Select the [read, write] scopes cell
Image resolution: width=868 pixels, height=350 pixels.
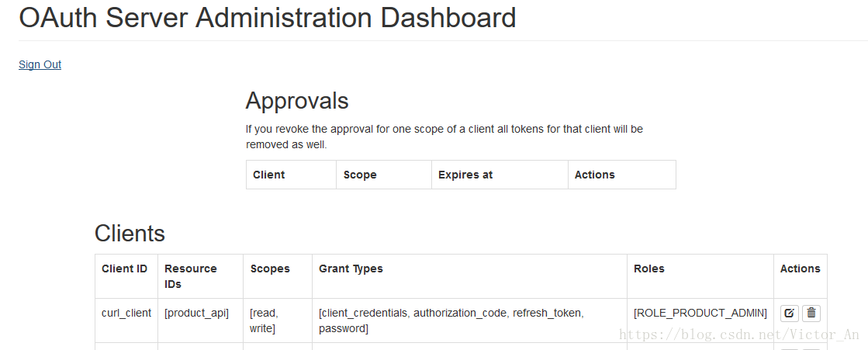click(265, 321)
